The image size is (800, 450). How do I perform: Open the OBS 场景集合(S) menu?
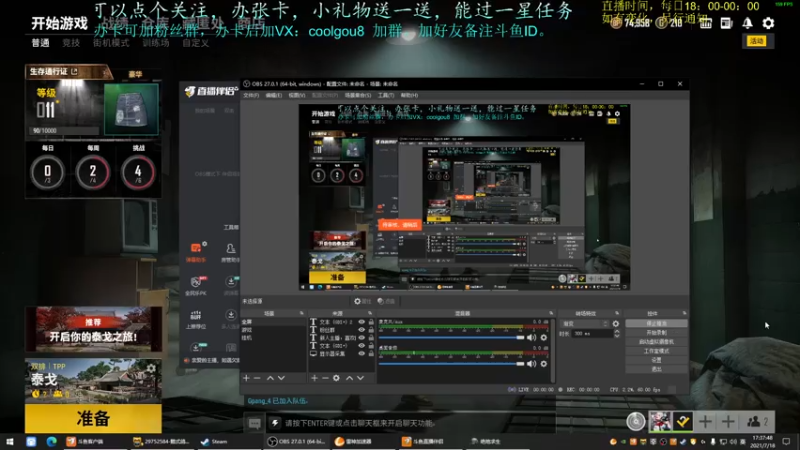(x=358, y=95)
